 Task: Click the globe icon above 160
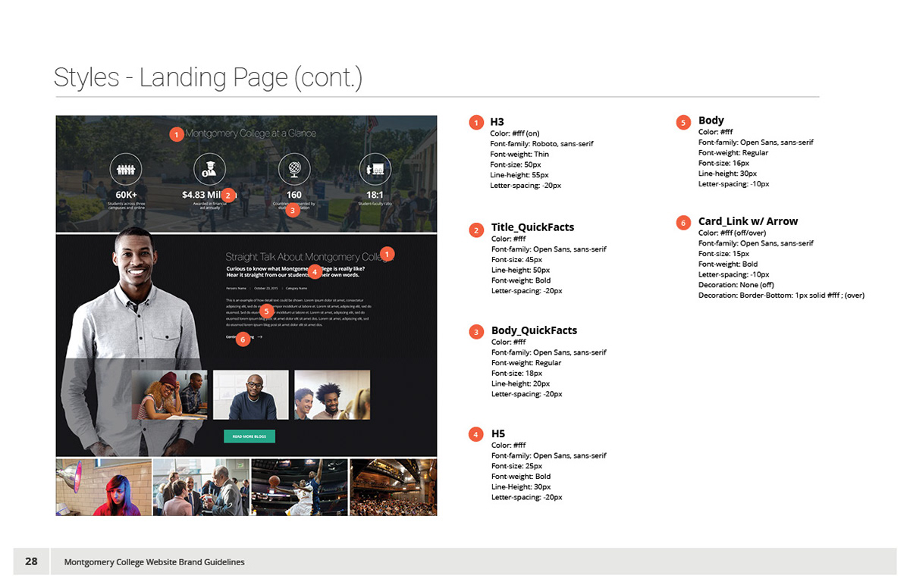pyautogui.click(x=293, y=169)
